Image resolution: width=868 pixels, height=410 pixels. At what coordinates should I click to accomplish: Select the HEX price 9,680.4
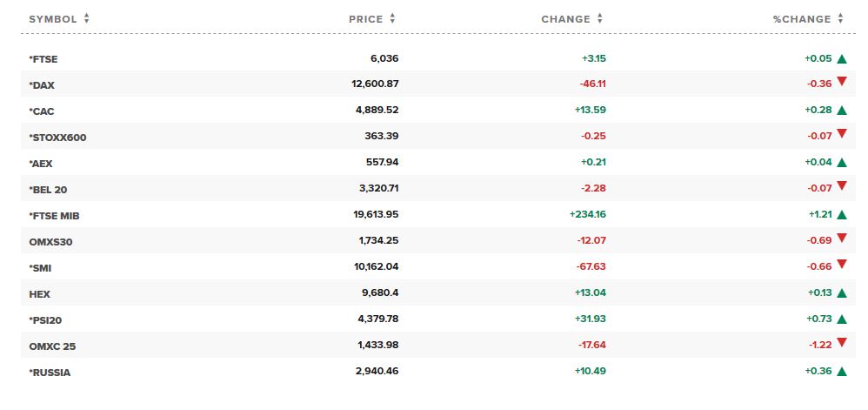pyautogui.click(x=380, y=292)
